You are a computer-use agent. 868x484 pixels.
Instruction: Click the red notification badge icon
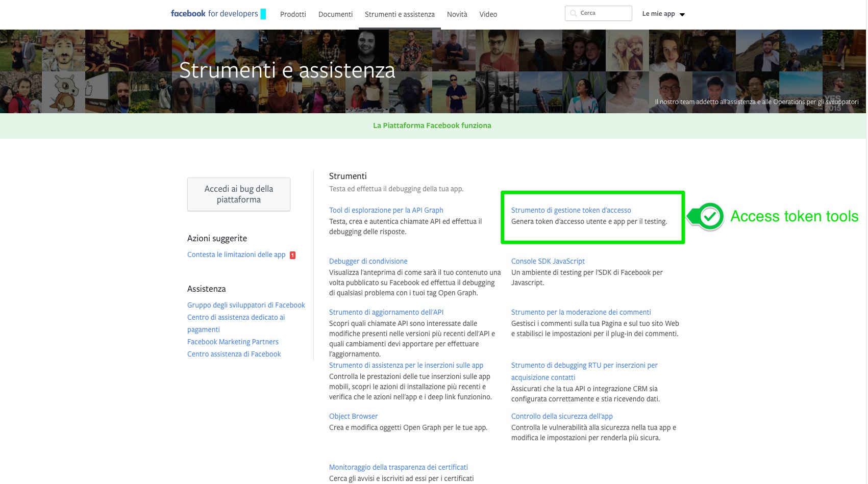[x=293, y=255]
